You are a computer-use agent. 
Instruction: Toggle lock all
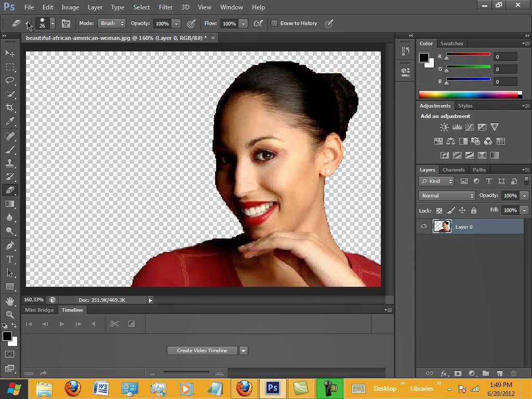pyautogui.click(x=474, y=211)
